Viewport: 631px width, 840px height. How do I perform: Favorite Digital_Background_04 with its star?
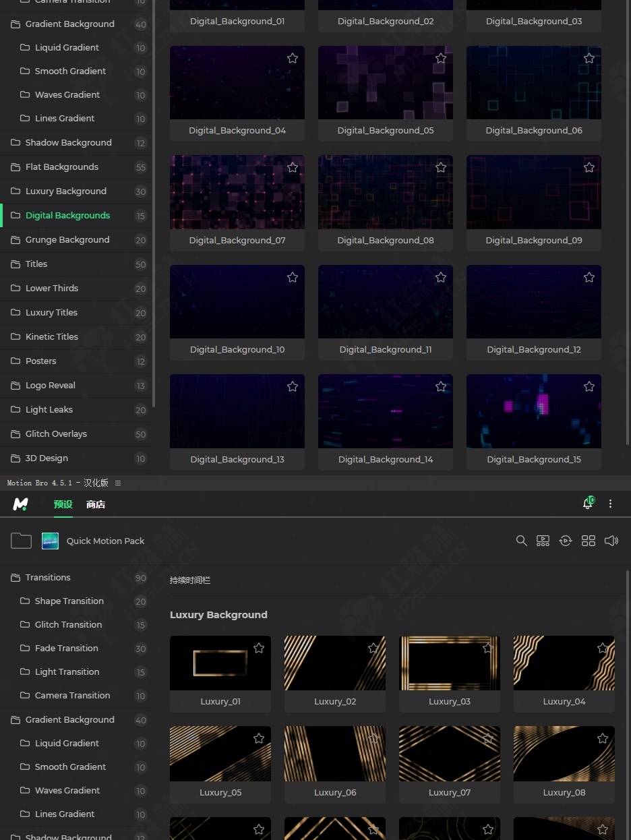pos(293,59)
